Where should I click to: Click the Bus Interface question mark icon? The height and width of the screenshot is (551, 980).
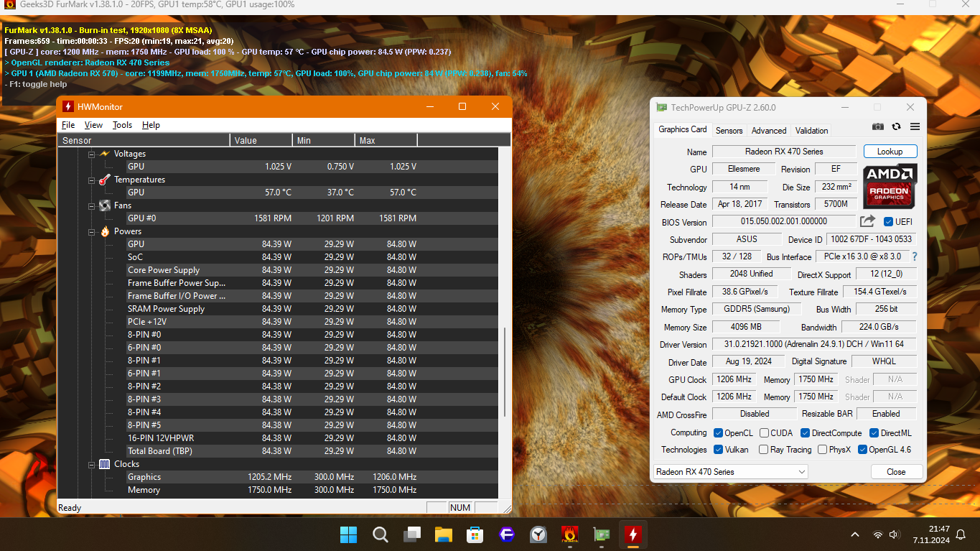click(x=915, y=256)
